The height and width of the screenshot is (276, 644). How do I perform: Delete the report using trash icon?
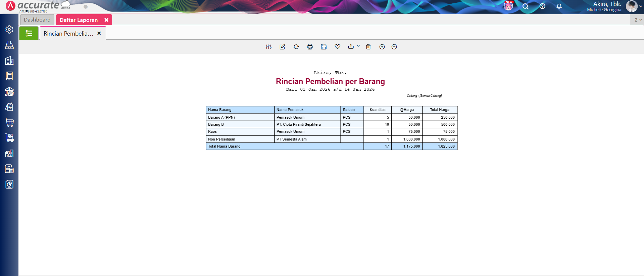(368, 47)
